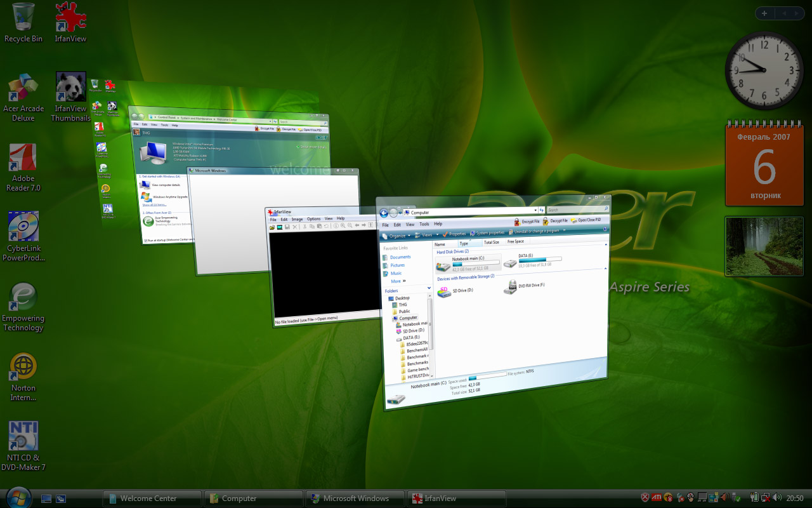Launch Adobe Reader 7.0 desktop shortcut
Screen dimensions: 812x508
pyautogui.click(x=23, y=168)
